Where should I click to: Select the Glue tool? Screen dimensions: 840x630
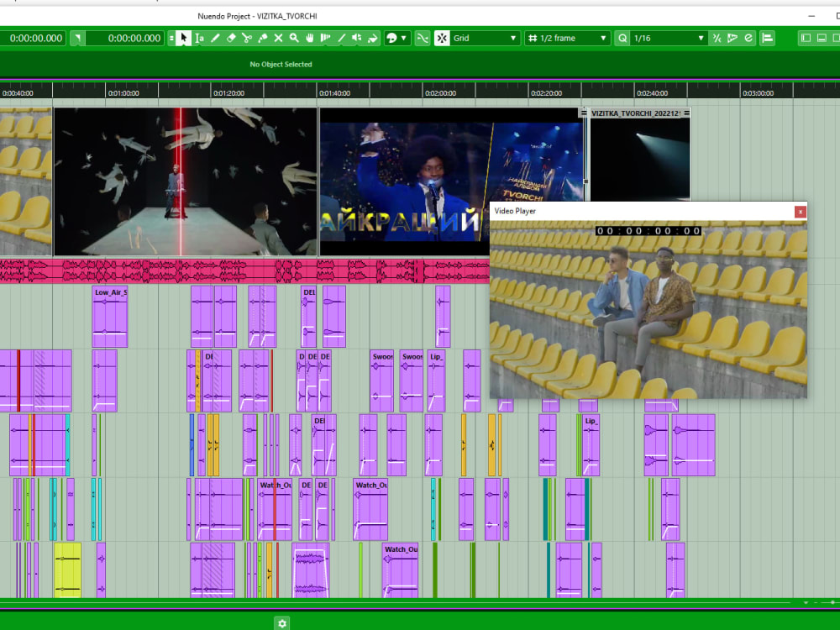click(262, 38)
